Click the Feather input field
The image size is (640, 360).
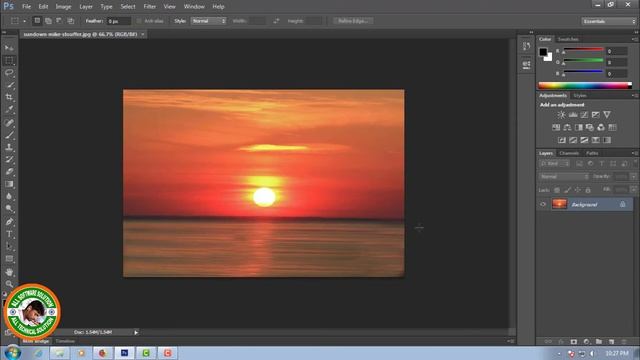tap(119, 21)
